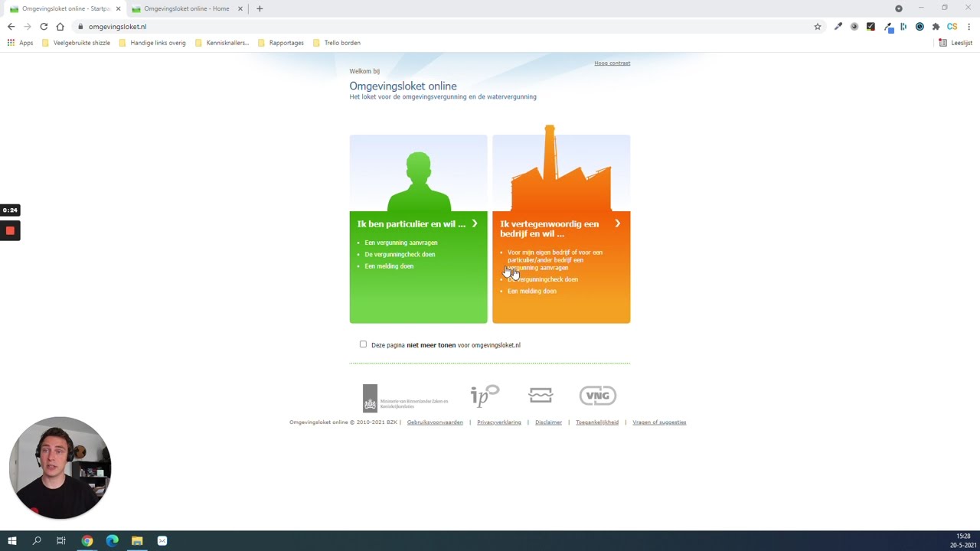Open the Kennisknallers bookmark folder
The width and height of the screenshot is (980, 551).
(222, 43)
